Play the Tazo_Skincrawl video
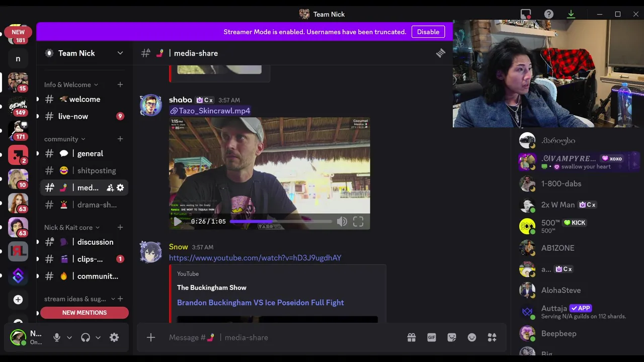644x362 pixels. tap(177, 221)
